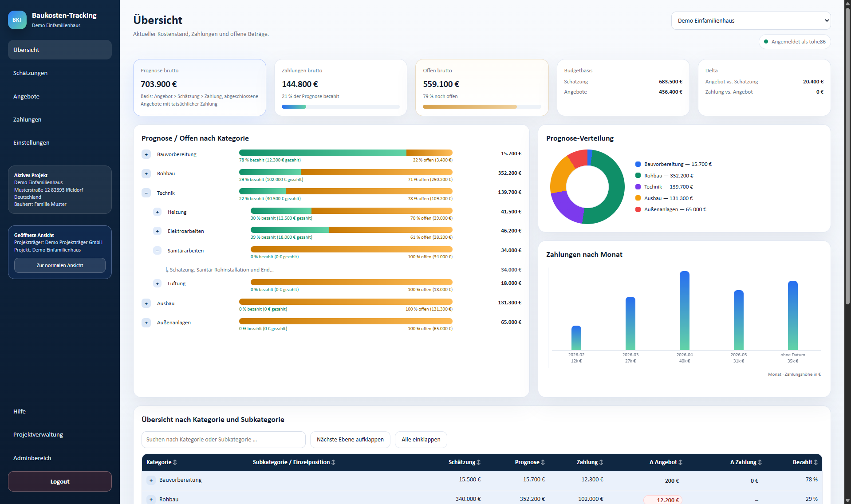Expand Bauvorbereitung row in overview table
The width and height of the screenshot is (851, 504).
coord(151,480)
